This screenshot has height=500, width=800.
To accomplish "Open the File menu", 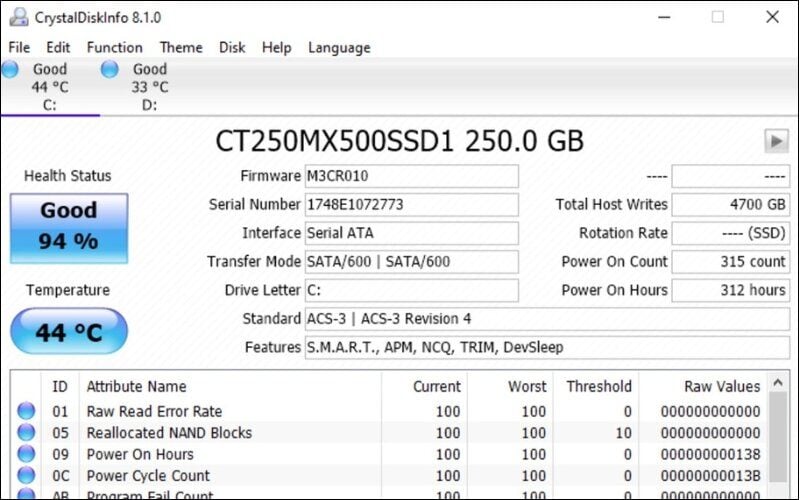I will pos(19,47).
